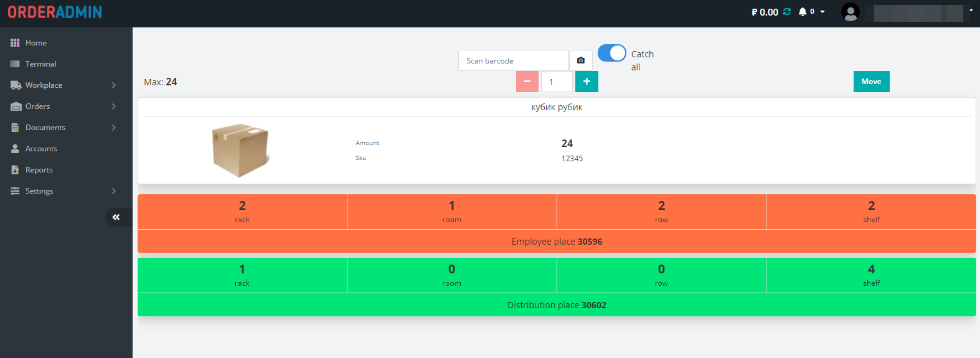Expand the Workplace submenu arrow
The width and height of the screenshot is (980, 358).
coord(114,85)
